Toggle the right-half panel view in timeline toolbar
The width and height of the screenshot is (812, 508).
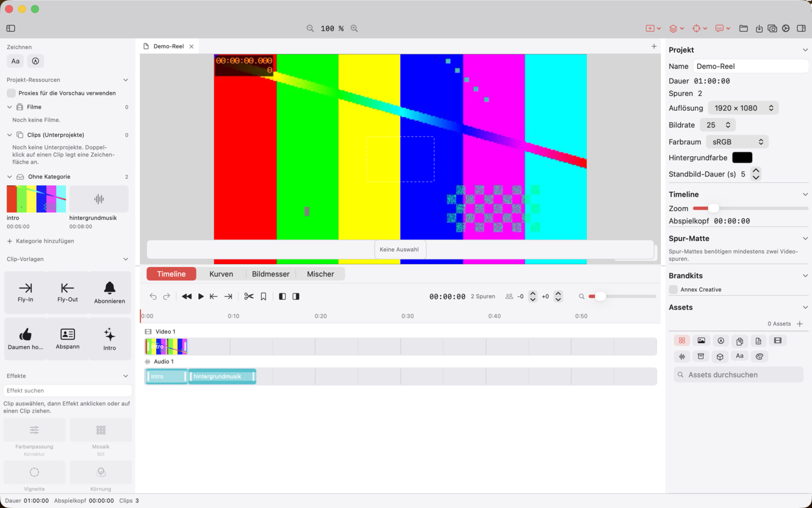[x=296, y=296]
